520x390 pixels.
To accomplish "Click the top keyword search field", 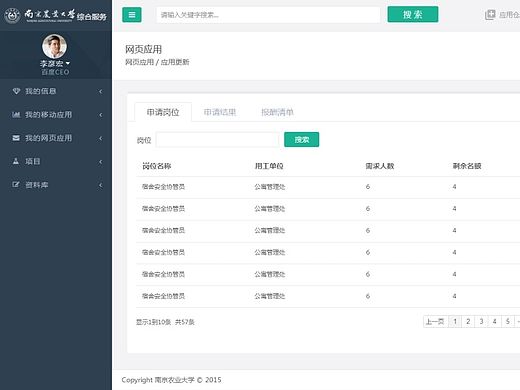I will [268, 15].
